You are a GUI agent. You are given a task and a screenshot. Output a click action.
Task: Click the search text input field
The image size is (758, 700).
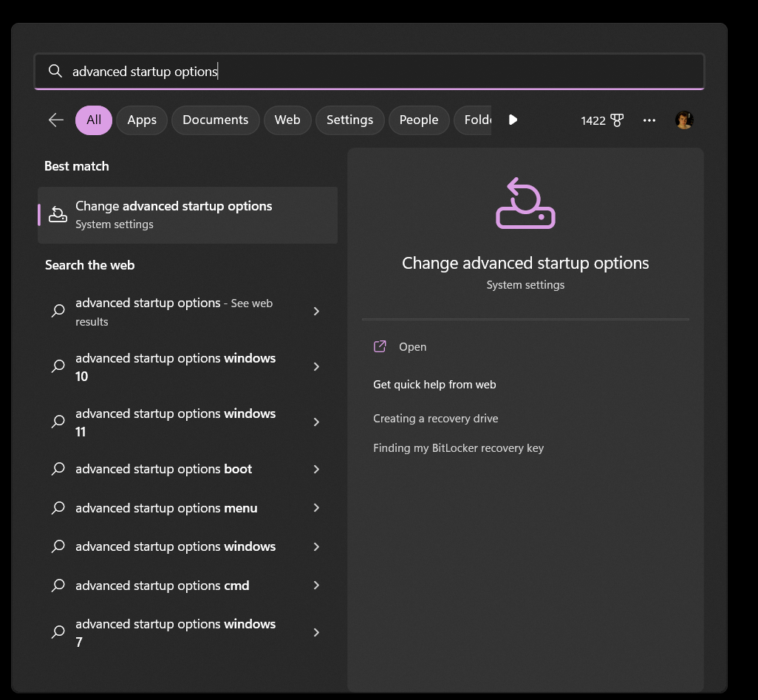pos(369,72)
